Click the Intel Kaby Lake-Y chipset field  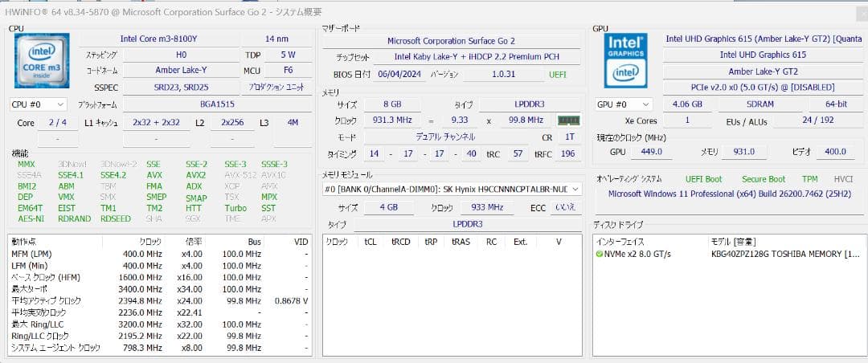[x=477, y=56]
